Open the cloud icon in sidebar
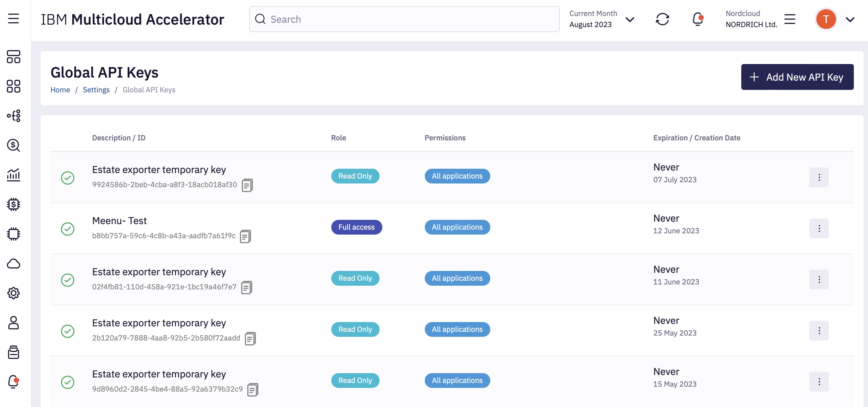The image size is (868, 407). (14, 263)
